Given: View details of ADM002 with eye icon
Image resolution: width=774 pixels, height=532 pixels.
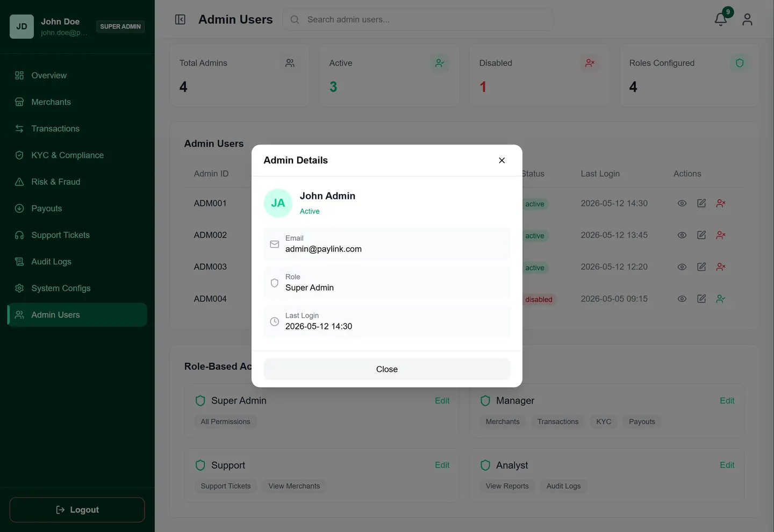Looking at the screenshot, I should 682,235.
